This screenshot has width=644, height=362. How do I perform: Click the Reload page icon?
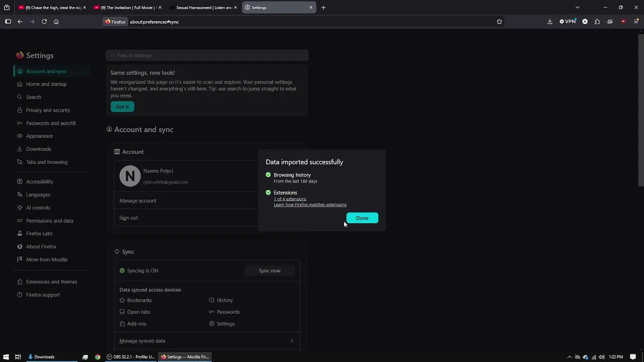coord(44,22)
